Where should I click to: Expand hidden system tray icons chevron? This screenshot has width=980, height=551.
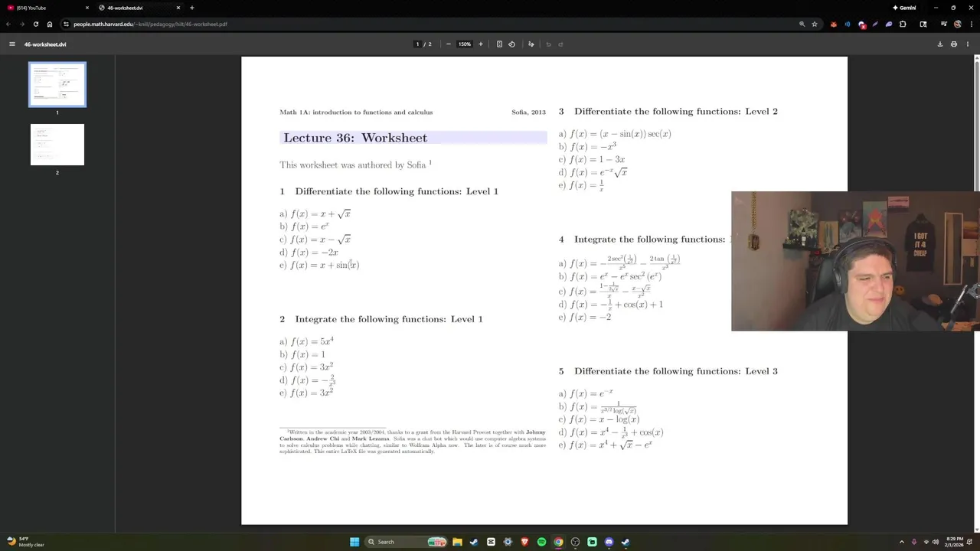[x=901, y=542]
